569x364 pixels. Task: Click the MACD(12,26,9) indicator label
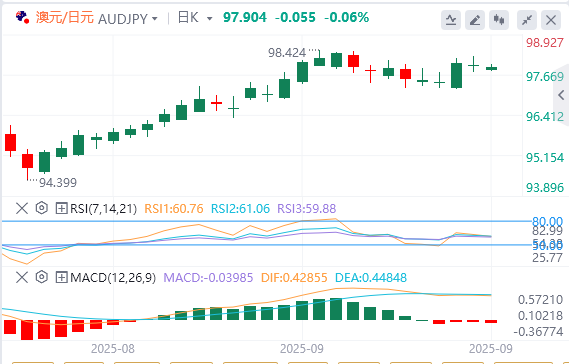click(113, 277)
